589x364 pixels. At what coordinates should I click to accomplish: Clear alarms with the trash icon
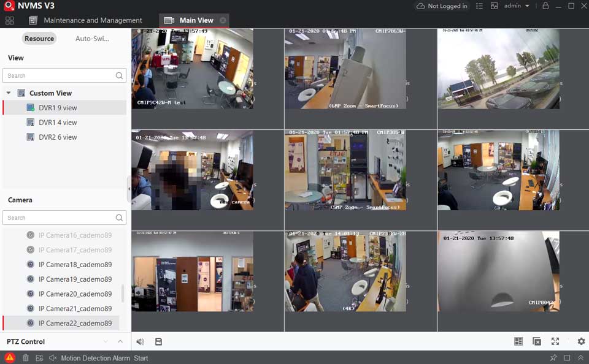point(26,358)
